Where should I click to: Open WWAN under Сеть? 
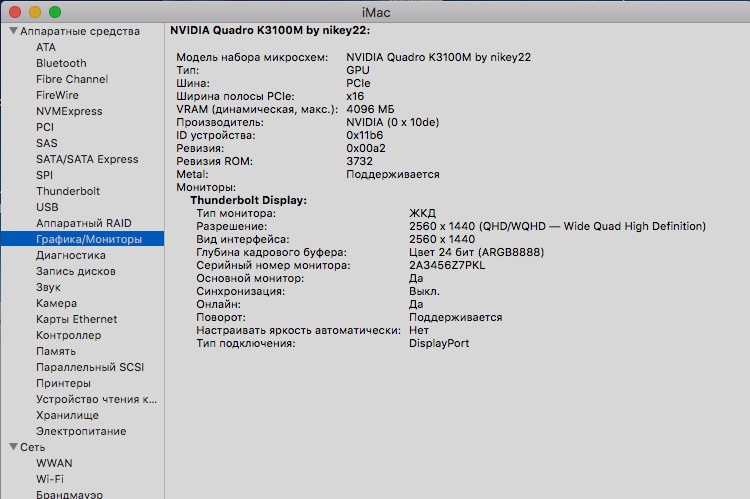pyautogui.click(x=55, y=463)
